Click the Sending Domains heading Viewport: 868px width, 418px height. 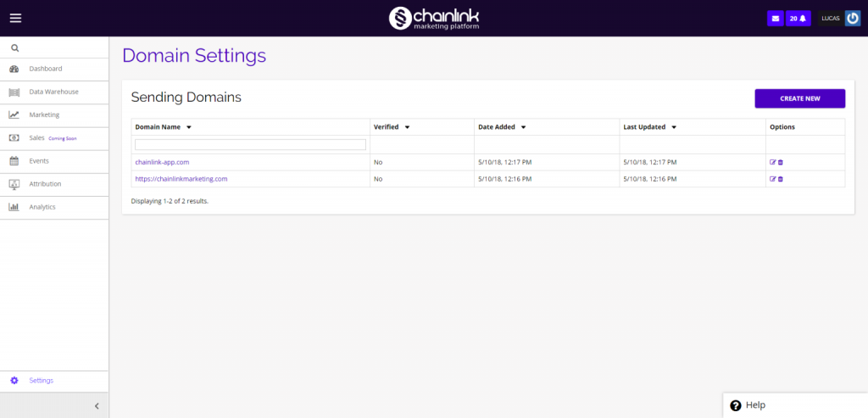(186, 98)
